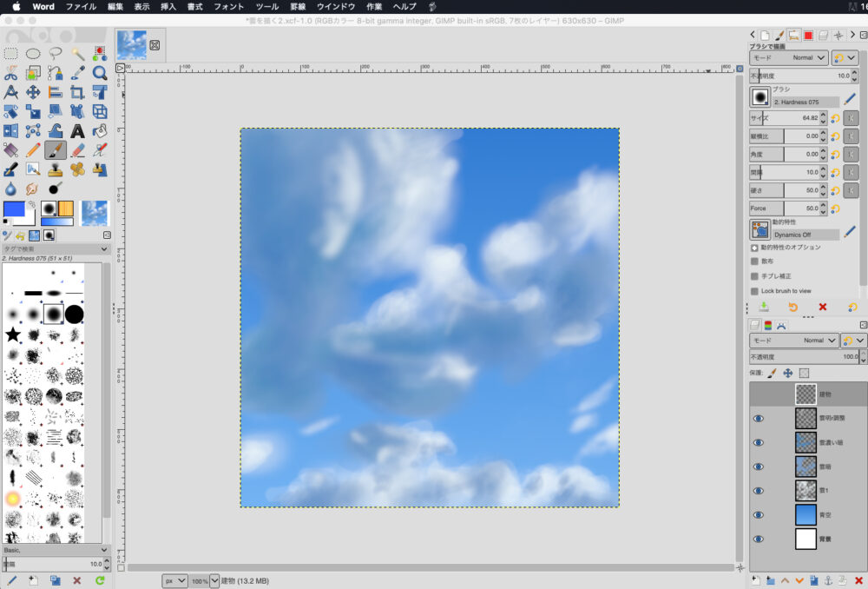
Task: Anchor the floating layer with anchor icon
Action: tap(828, 580)
